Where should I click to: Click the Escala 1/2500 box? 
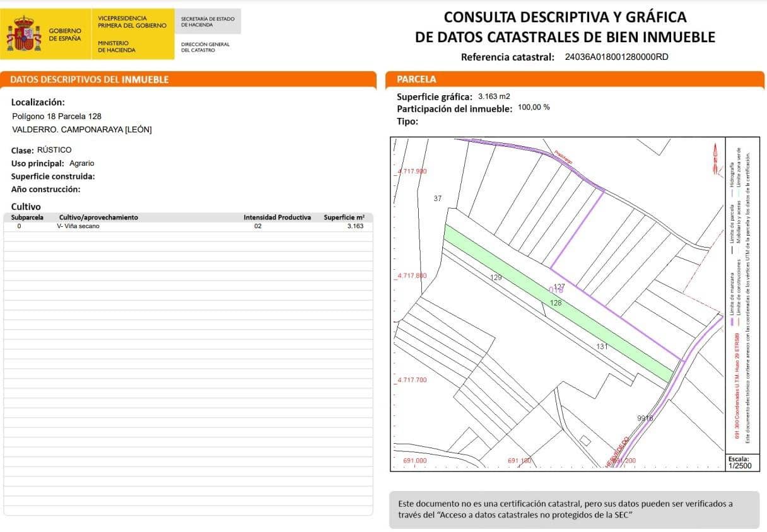(738, 463)
